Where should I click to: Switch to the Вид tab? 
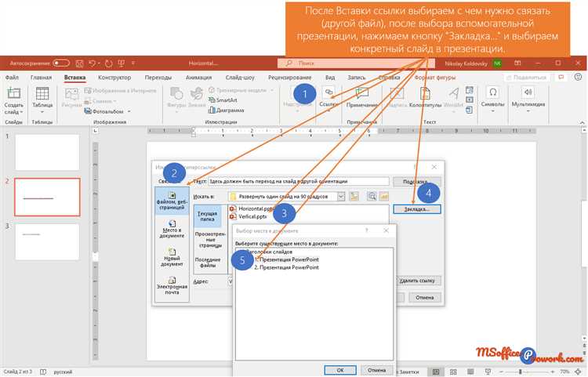click(330, 78)
